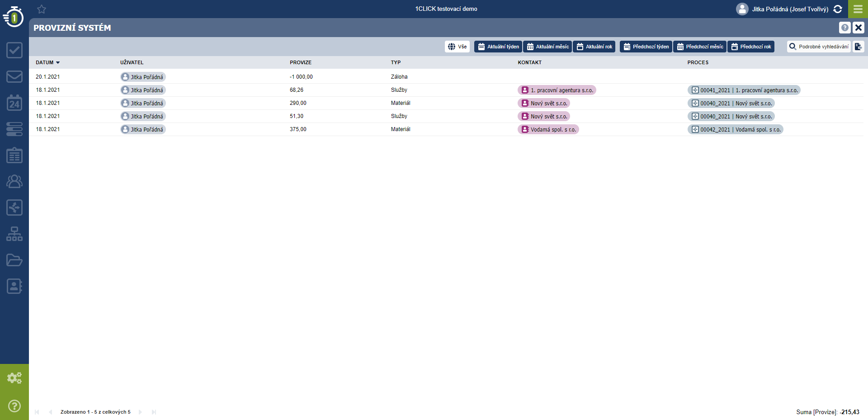Open the organization hierarchy sidebar icon

point(14,234)
